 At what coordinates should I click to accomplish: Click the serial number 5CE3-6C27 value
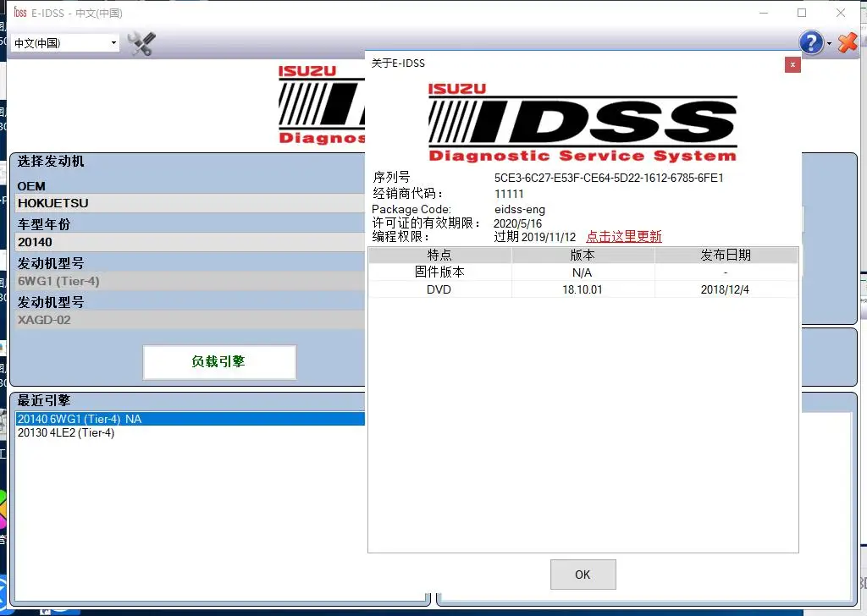coord(609,178)
